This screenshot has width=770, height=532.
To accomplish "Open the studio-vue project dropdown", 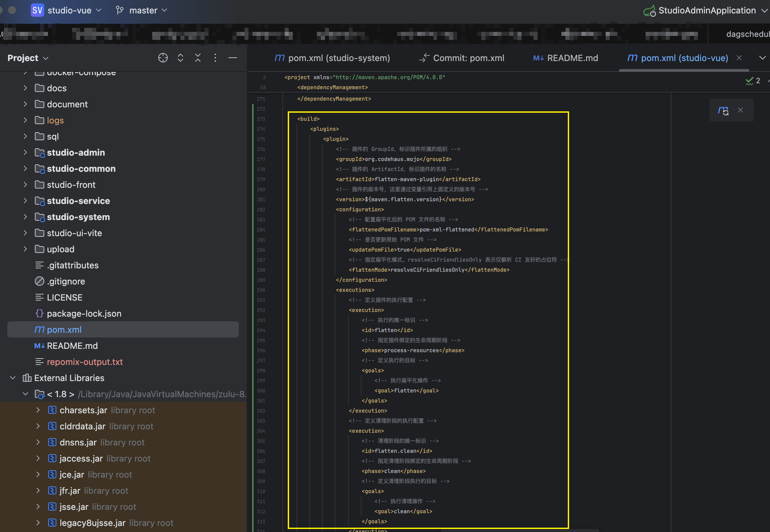I will click(66, 10).
